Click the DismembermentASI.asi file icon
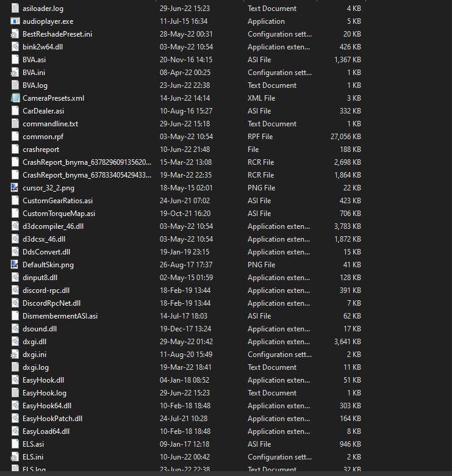Image resolution: width=452 pixels, height=476 pixels. 15,316
